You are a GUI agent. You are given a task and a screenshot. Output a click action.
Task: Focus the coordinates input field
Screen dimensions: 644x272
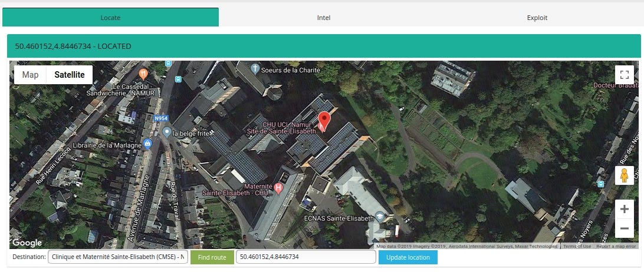point(306,257)
